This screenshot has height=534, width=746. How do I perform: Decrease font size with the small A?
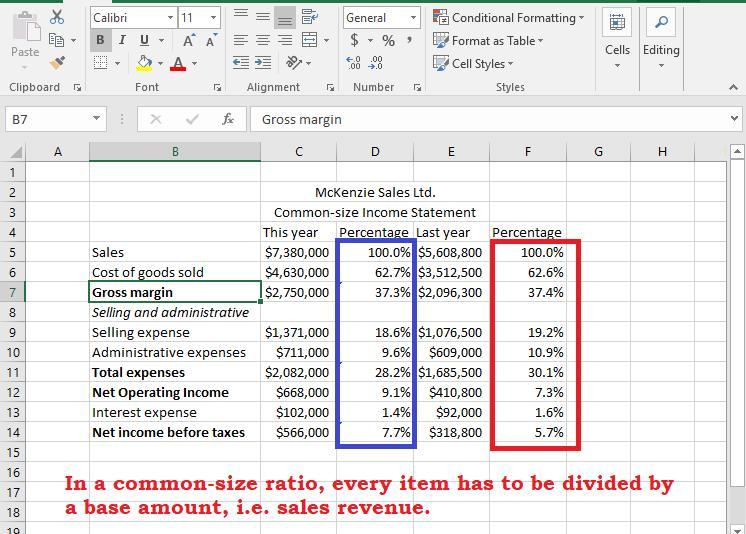click(211, 40)
